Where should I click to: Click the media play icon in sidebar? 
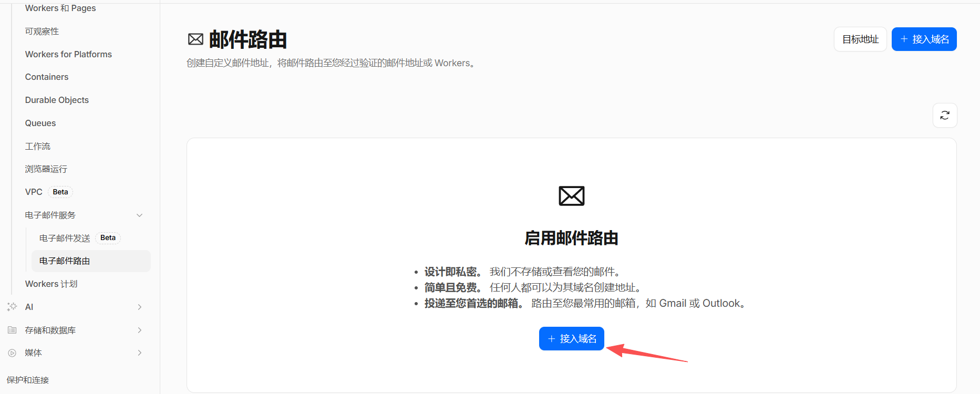tap(12, 353)
